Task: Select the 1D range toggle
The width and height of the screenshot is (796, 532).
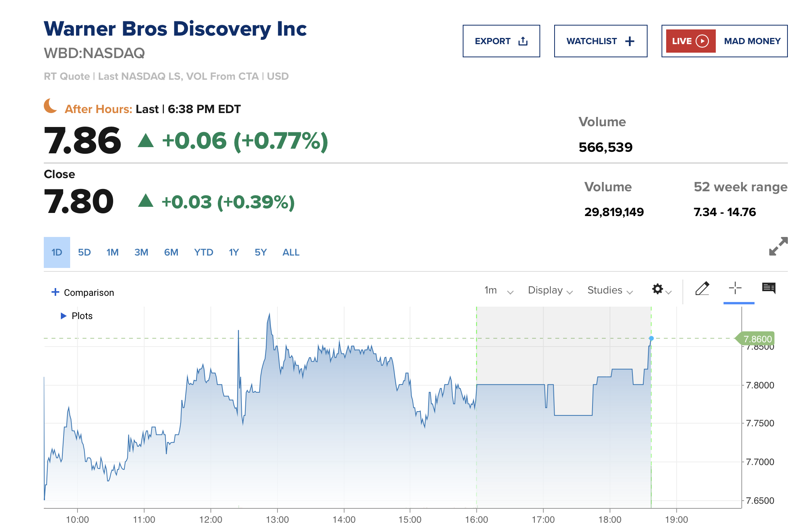Action: (57, 252)
